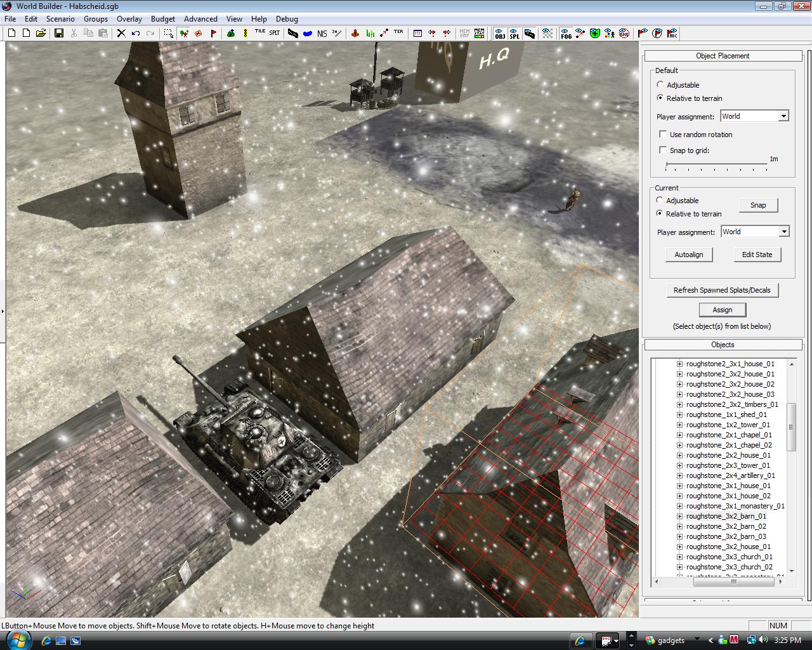Open Internet Explorer from quick launch

(46, 640)
